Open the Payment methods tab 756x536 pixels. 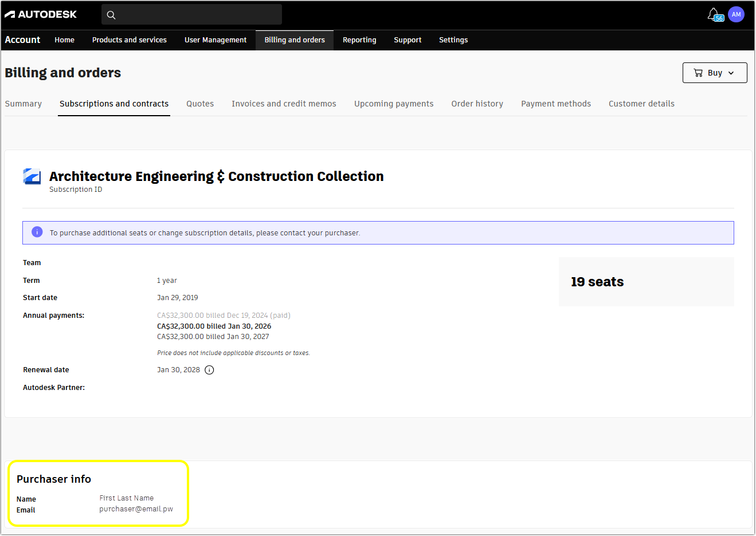[556, 104]
